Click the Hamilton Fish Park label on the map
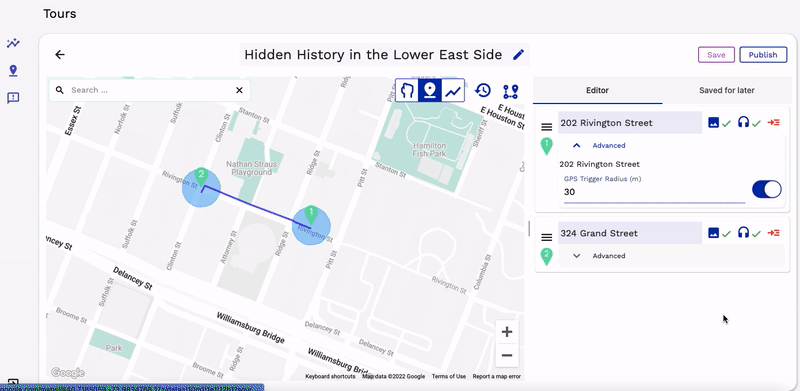800x391 pixels. click(430, 150)
